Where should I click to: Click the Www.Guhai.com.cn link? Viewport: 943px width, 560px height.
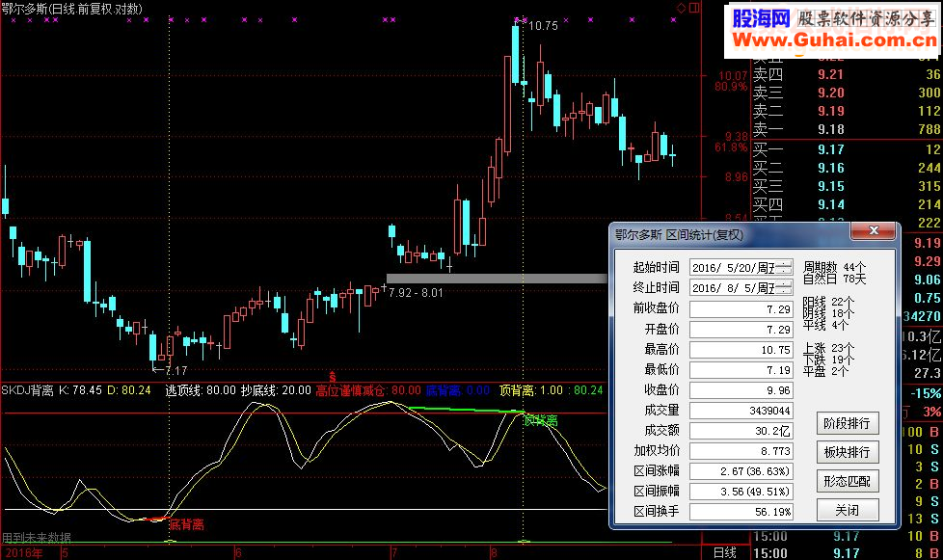(835, 40)
